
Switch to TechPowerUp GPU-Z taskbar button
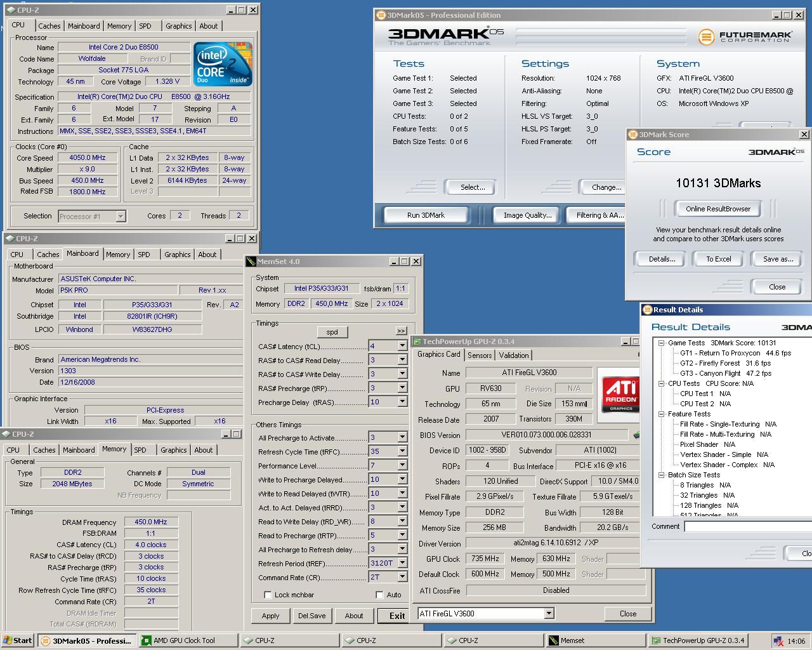(x=698, y=640)
